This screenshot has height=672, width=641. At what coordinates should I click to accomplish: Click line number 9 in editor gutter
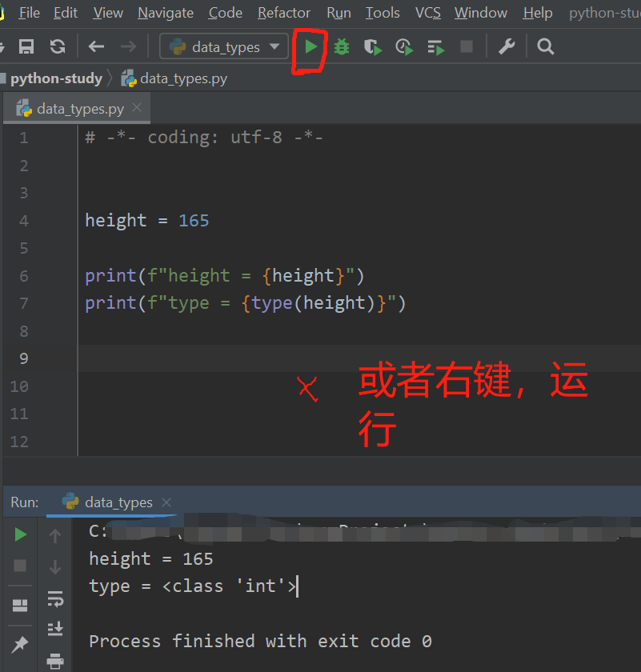point(24,358)
